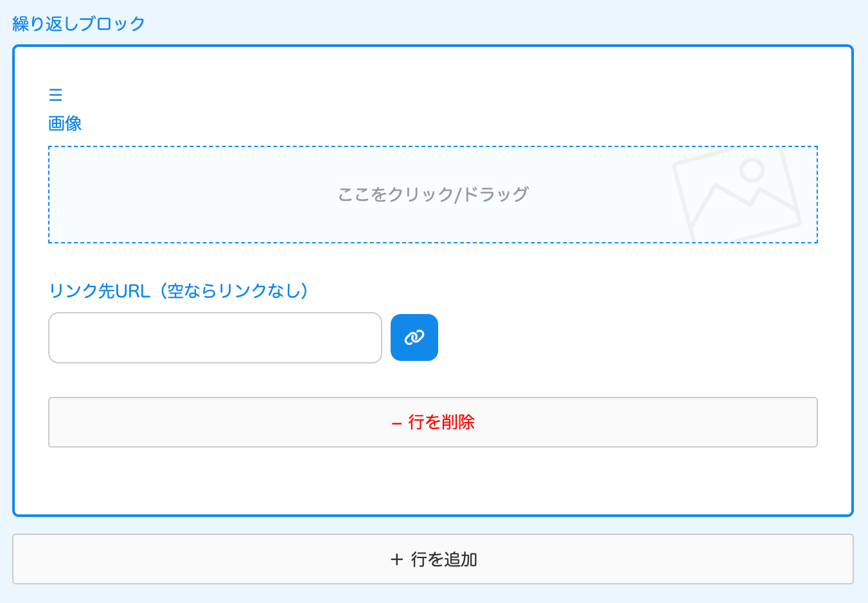Screen dimensions: 868x603
Task: Click the 繰り返しブロック section heading
Action: click(79, 24)
